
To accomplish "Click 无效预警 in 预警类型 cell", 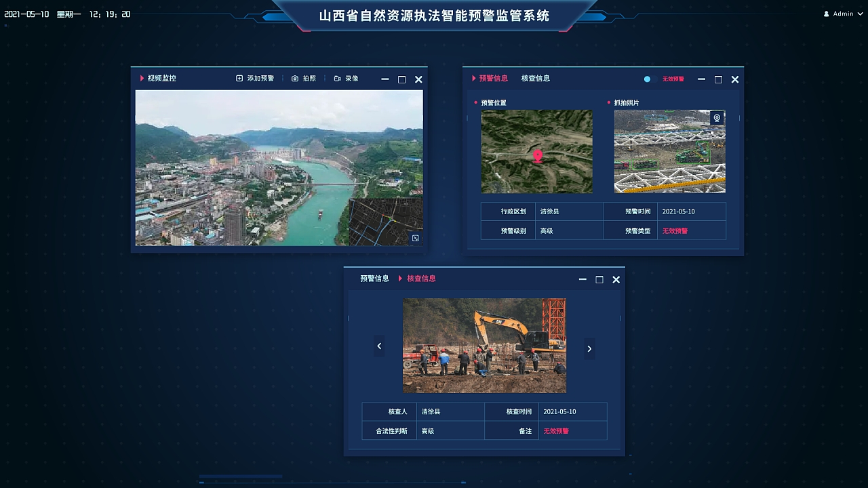I will pyautogui.click(x=675, y=231).
